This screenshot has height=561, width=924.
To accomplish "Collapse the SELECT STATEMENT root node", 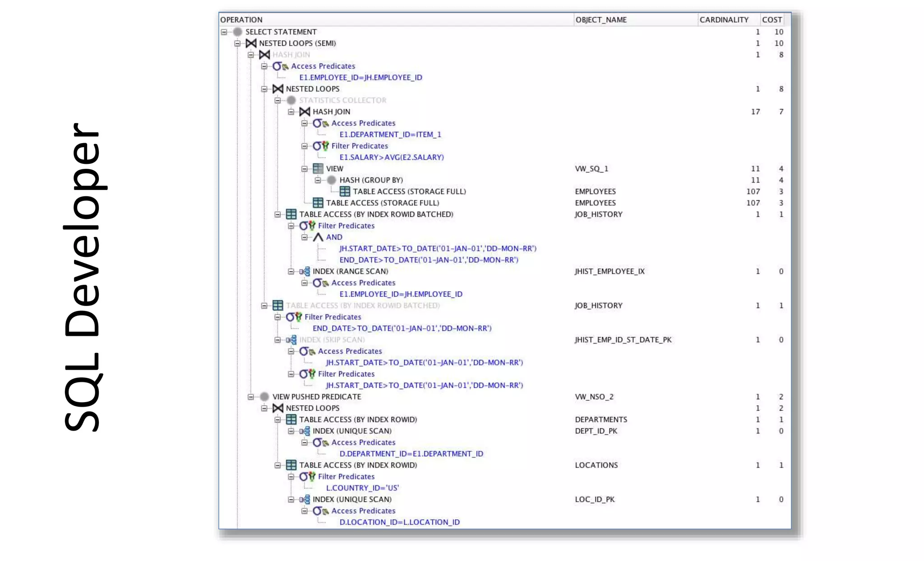I will [224, 32].
